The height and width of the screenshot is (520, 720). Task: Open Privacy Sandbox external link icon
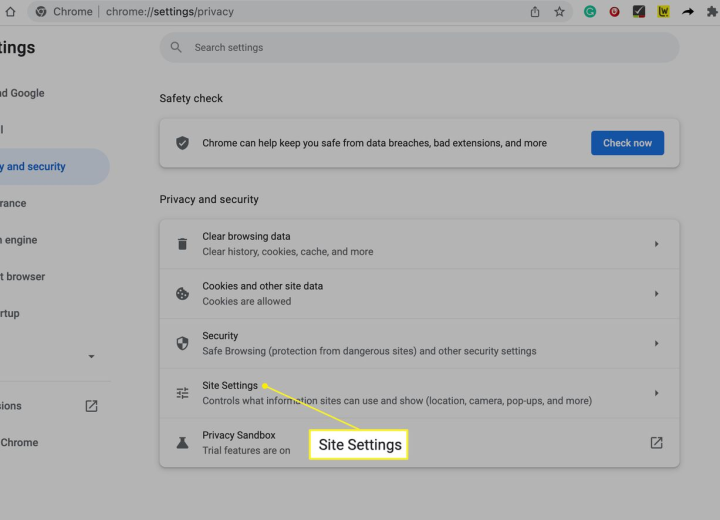pyautogui.click(x=656, y=442)
